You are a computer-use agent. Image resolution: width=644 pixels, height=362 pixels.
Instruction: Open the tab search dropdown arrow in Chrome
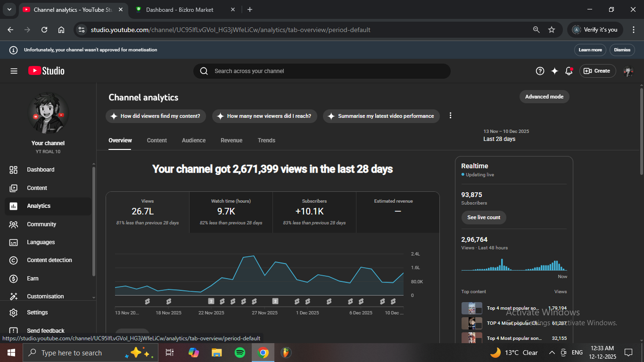9,9
